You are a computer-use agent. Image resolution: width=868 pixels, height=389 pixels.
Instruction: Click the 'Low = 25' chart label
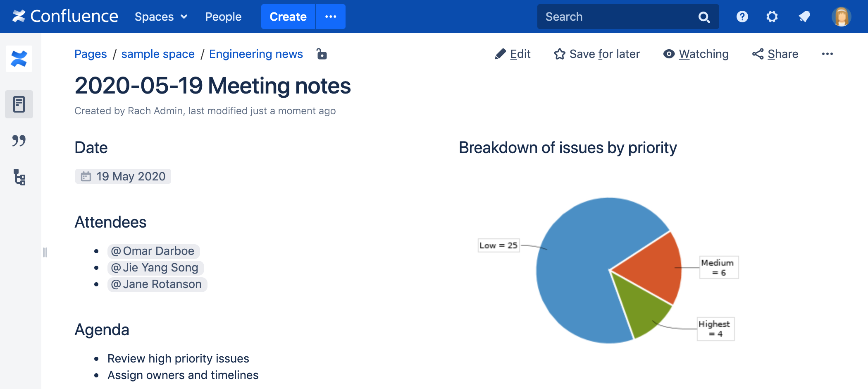click(x=498, y=245)
